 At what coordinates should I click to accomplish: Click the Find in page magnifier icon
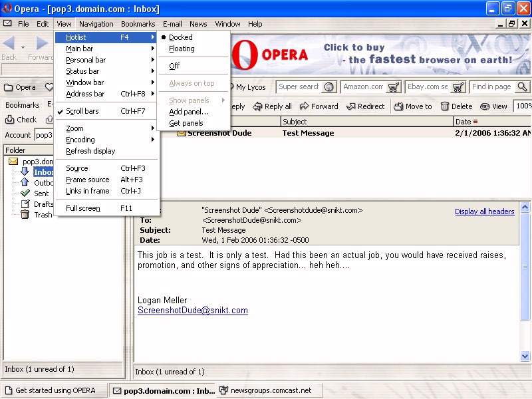522,87
